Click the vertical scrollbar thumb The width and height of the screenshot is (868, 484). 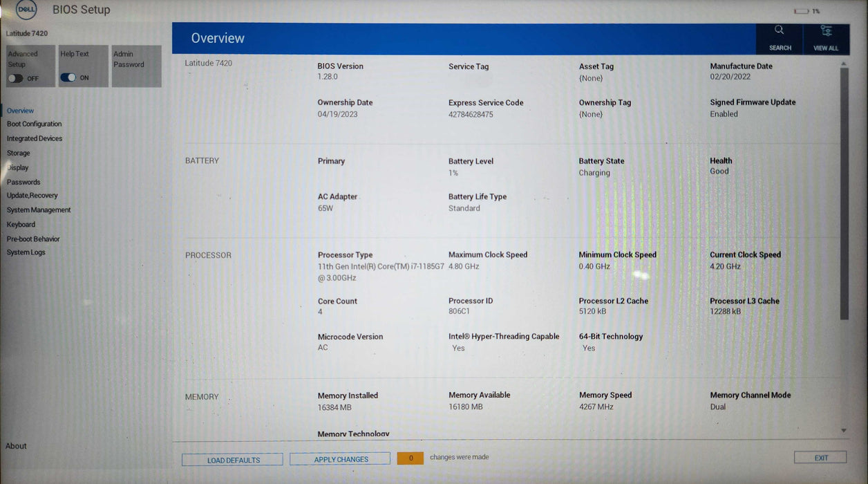844,194
